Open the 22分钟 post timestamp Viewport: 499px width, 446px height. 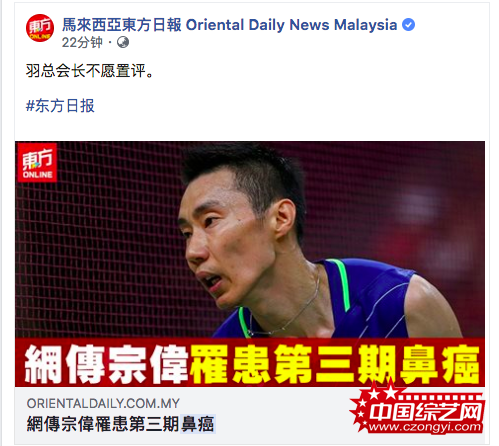click(82, 42)
